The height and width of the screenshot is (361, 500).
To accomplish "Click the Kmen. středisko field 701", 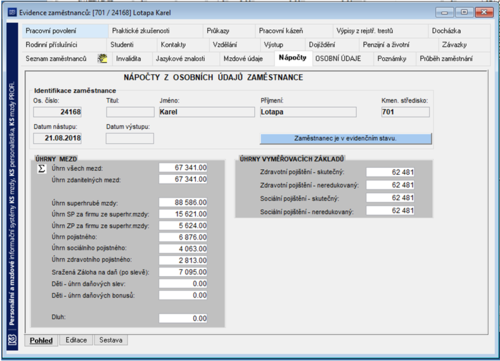I will tap(405, 112).
